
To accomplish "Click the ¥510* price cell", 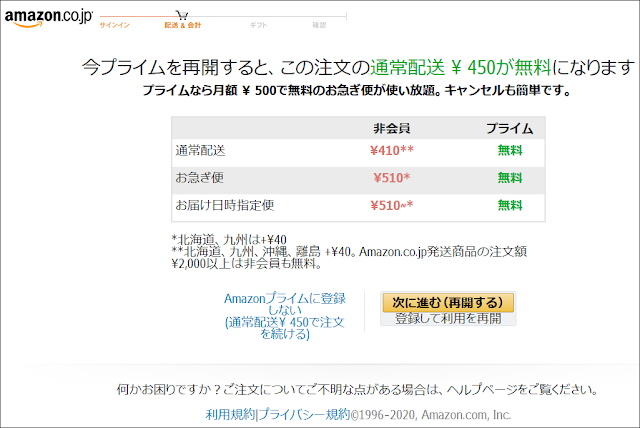I will tap(392, 178).
